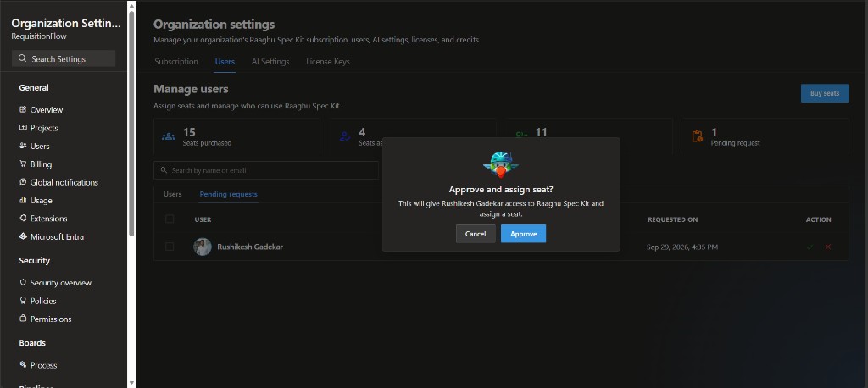Click Rushikesh Gadekar's avatar photo

point(203,247)
